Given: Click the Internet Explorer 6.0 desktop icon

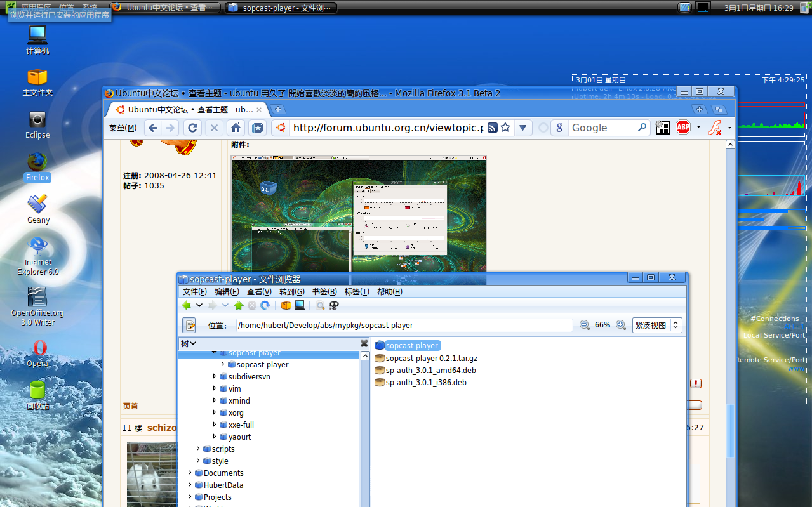Looking at the screenshot, I should [x=37, y=256].
